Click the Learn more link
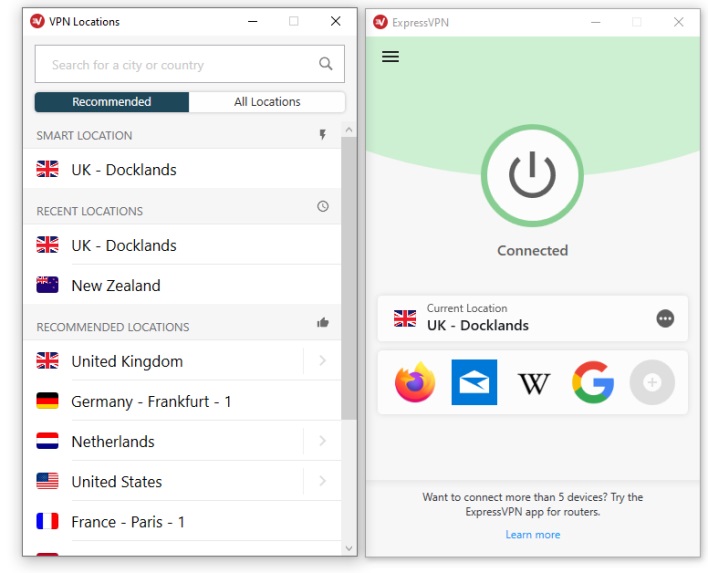The height and width of the screenshot is (573, 708). pos(532,535)
